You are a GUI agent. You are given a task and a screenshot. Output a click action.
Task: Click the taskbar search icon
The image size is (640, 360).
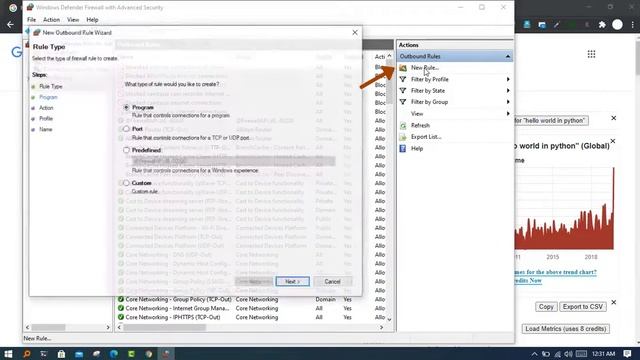(27, 353)
